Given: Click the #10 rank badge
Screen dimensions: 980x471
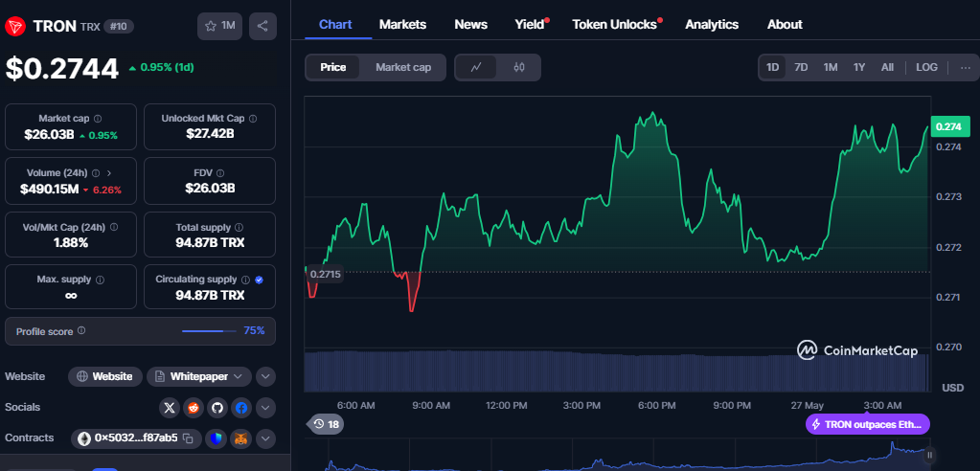Looking at the screenshot, I should click(118, 26).
